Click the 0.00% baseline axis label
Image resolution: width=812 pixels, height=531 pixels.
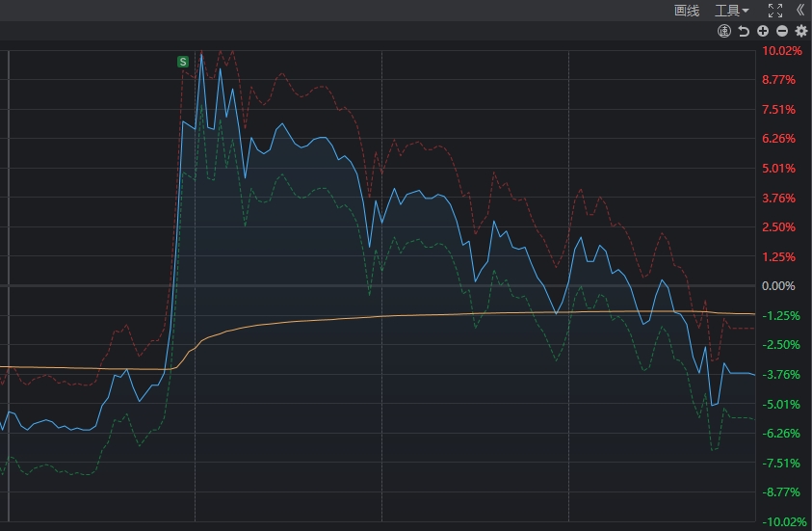[778, 286]
